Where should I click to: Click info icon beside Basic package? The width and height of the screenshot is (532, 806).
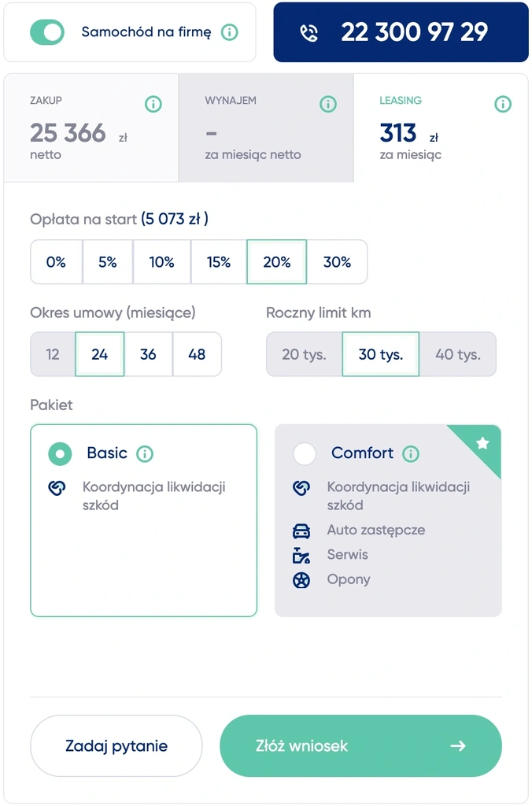click(145, 454)
